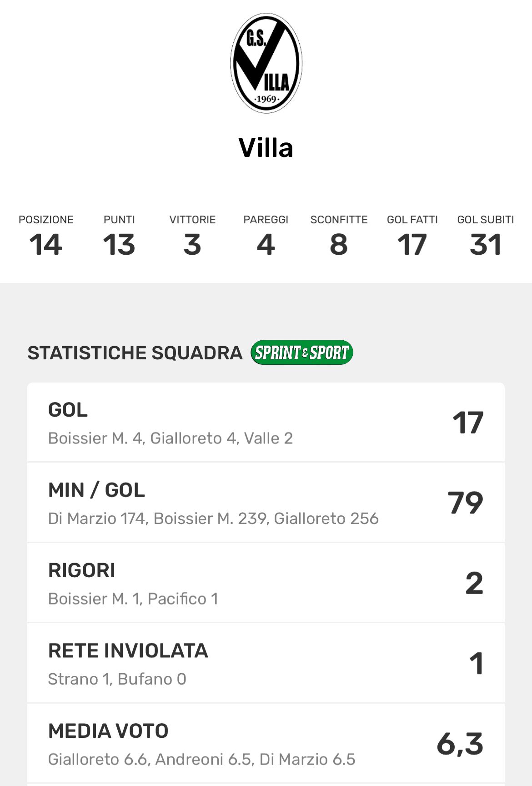Tap the Statistiche Squadra section heading

pos(135,353)
